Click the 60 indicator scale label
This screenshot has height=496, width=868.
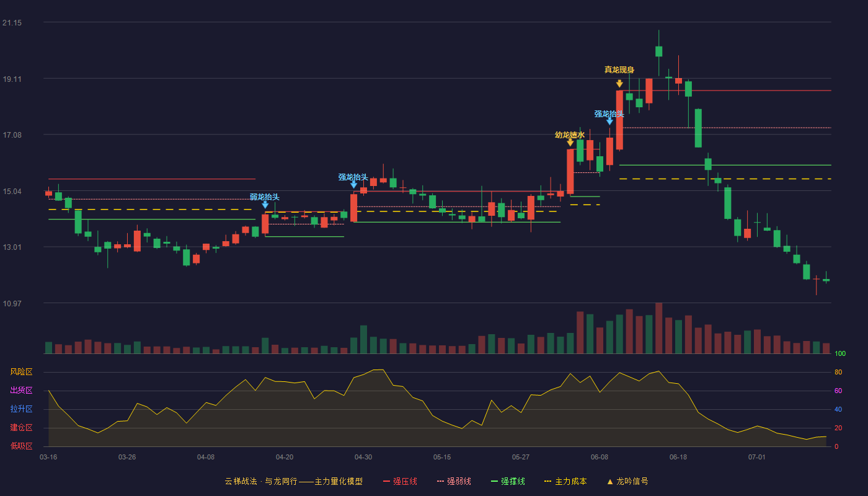pyautogui.click(x=838, y=391)
